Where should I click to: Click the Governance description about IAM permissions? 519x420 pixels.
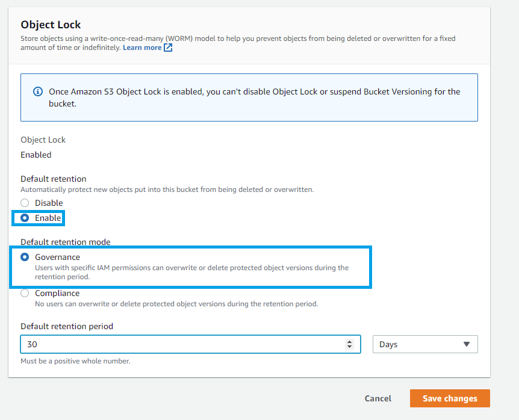click(192, 272)
